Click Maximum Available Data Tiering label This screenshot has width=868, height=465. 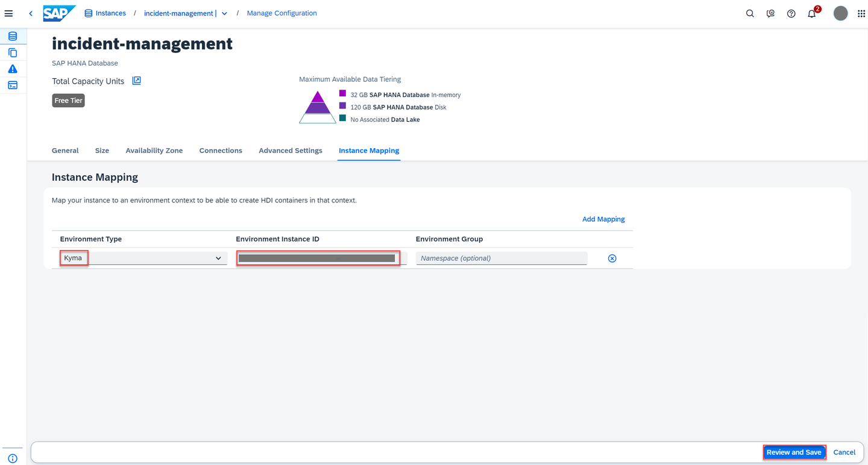[x=350, y=80]
